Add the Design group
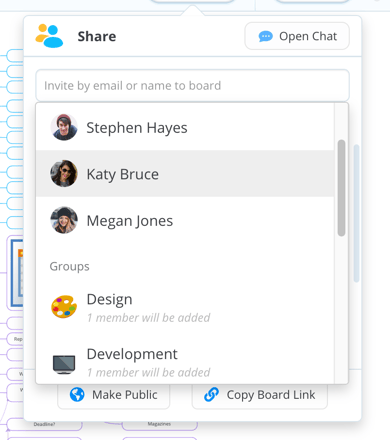 185,307
